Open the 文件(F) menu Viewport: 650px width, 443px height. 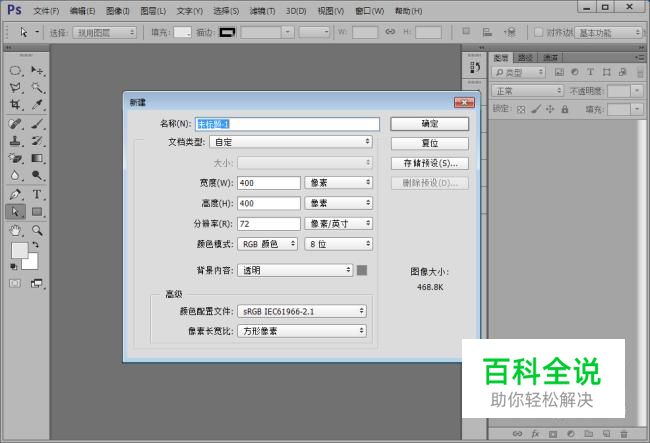click(46, 11)
